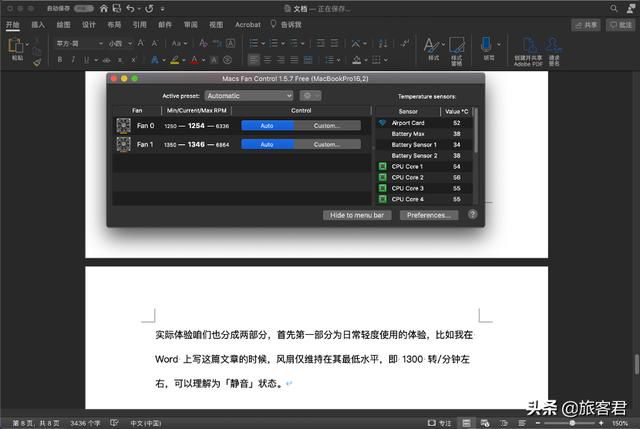640x429 pixels.
Task: Increase font size with the larger A
Action: pyautogui.click(x=140, y=43)
